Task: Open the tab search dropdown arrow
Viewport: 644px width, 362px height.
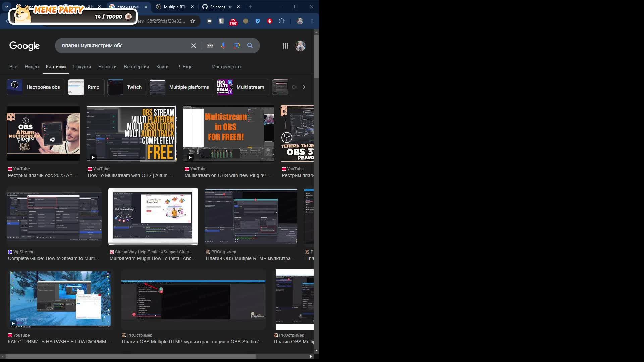Action: [6, 7]
